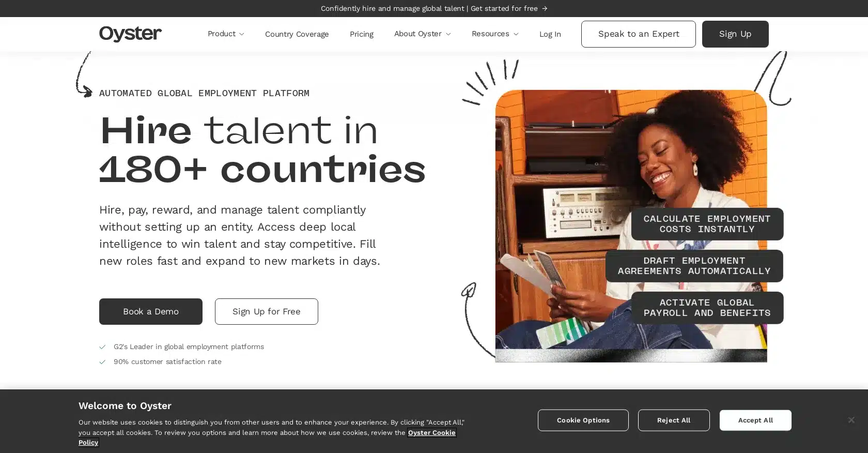Click the arrow in the top announcement bar
The height and width of the screenshot is (453, 868).
click(545, 8)
